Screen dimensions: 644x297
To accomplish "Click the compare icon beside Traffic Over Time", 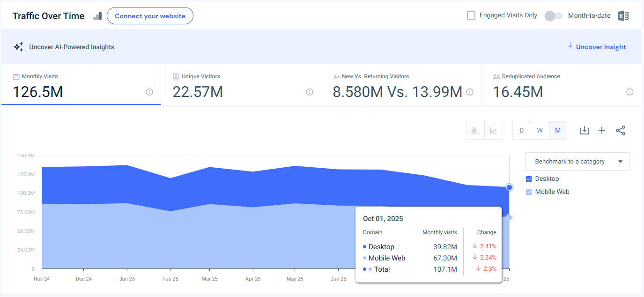I will (97, 15).
